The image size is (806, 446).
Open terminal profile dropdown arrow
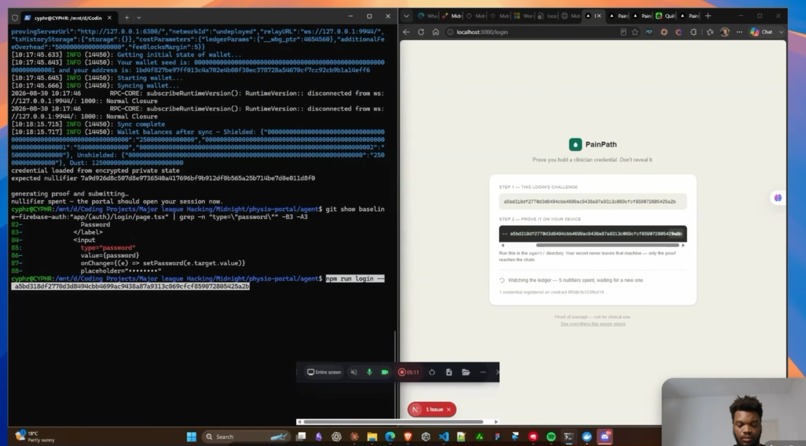[x=139, y=17]
